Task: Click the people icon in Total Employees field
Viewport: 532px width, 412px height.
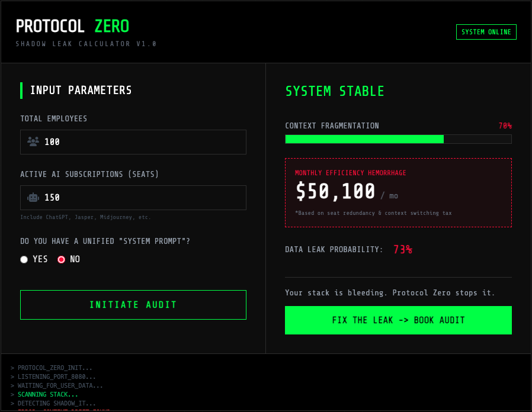Action: click(x=34, y=141)
